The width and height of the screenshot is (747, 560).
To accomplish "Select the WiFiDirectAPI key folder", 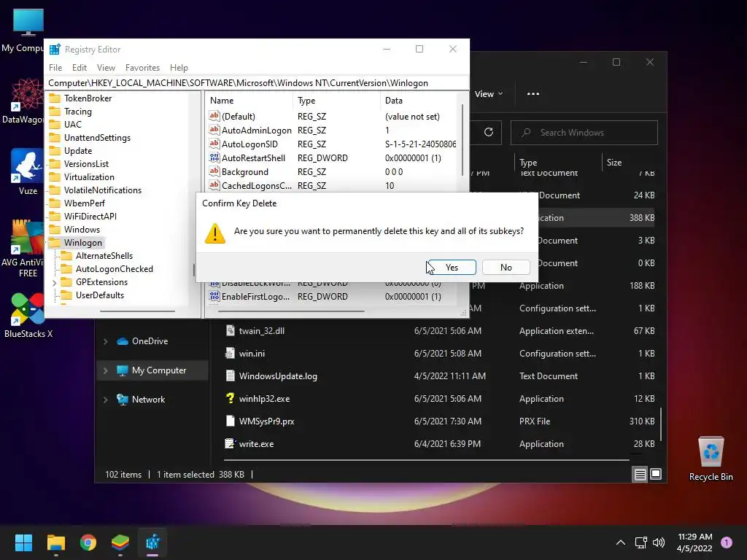I will click(x=90, y=216).
